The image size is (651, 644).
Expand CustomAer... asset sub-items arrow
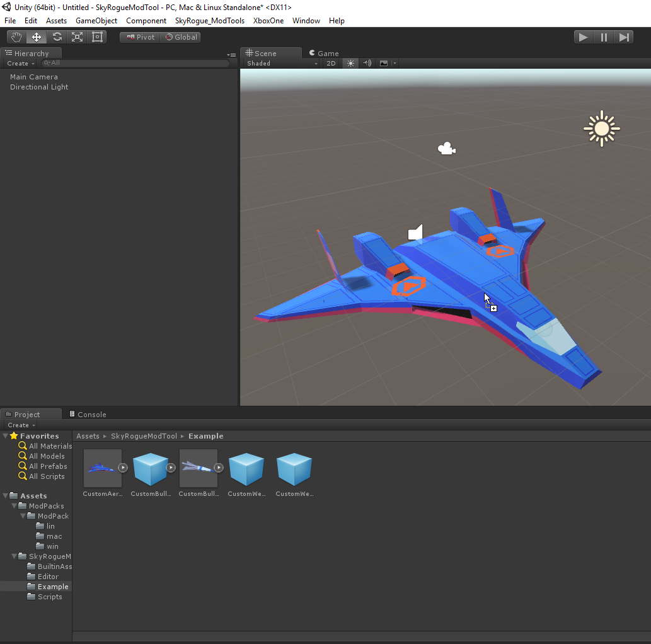(x=123, y=468)
